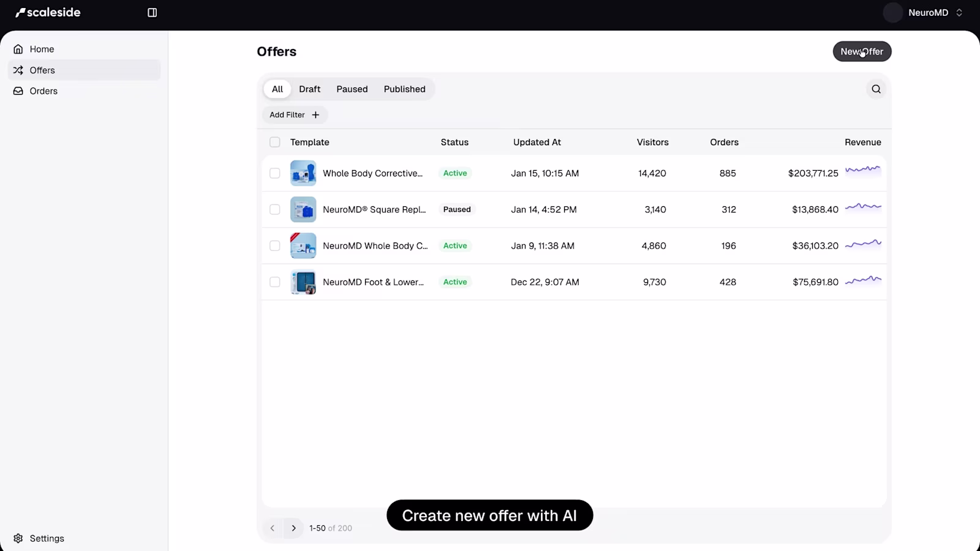
Task: Toggle the sidebar collapse icon
Action: coord(153,12)
